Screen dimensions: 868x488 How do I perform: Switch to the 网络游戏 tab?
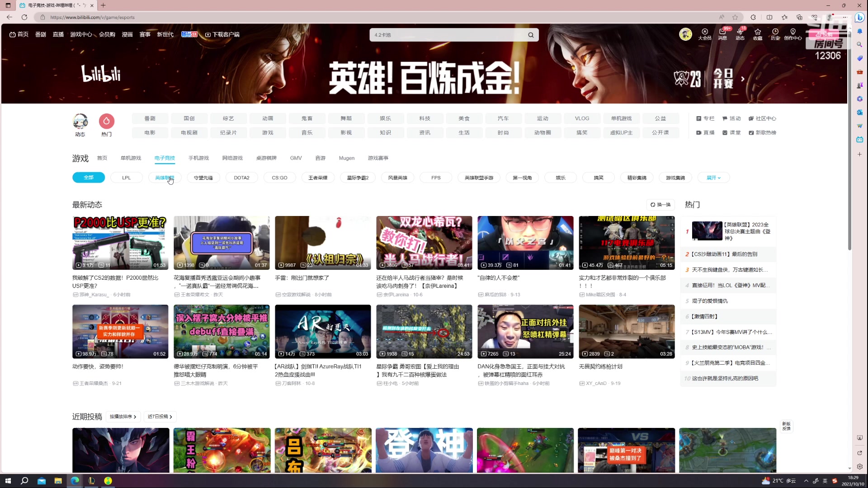232,158
